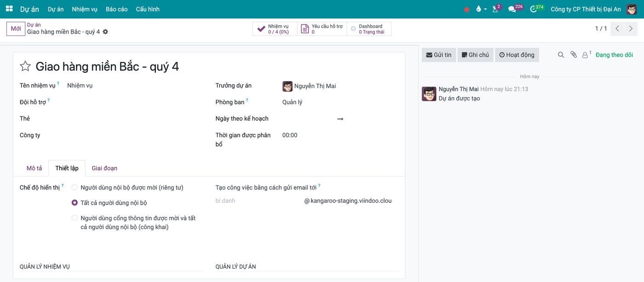
Task: Click the Thời gian được phân bổ 00:00 field
Action: (340, 135)
